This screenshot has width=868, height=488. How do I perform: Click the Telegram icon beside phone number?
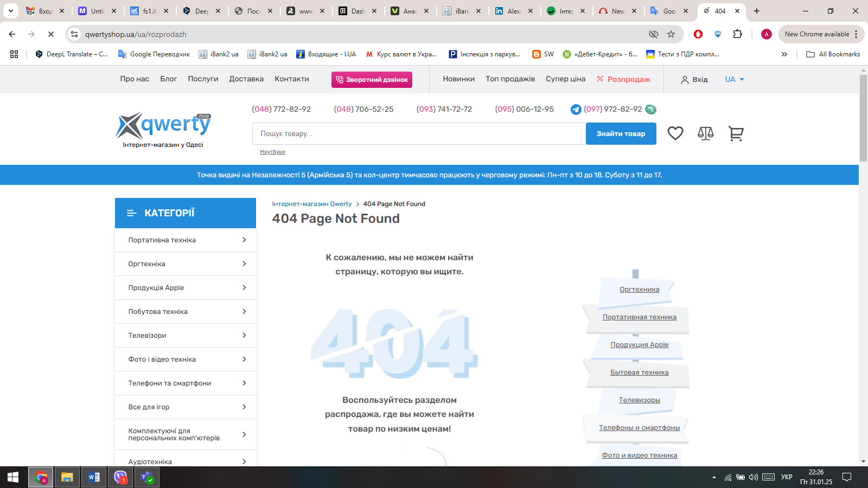click(x=576, y=110)
